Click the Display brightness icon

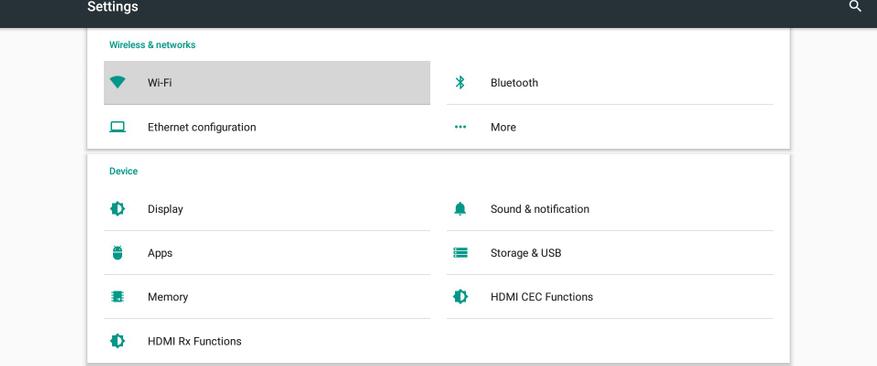tap(117, 209)
